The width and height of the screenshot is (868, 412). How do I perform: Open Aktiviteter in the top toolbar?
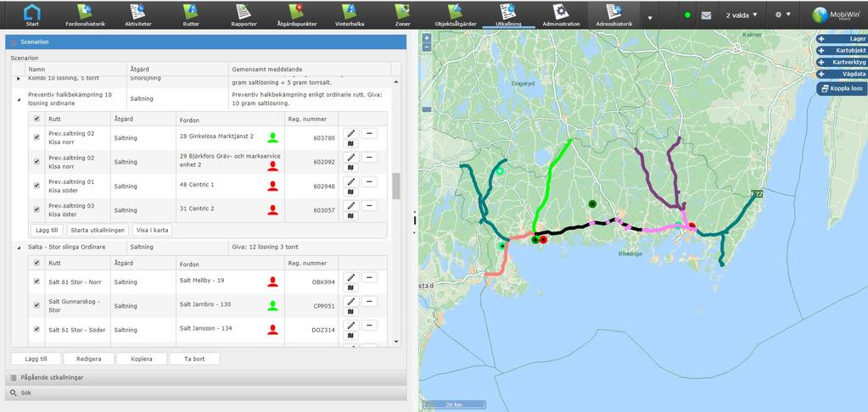[137, 15]
